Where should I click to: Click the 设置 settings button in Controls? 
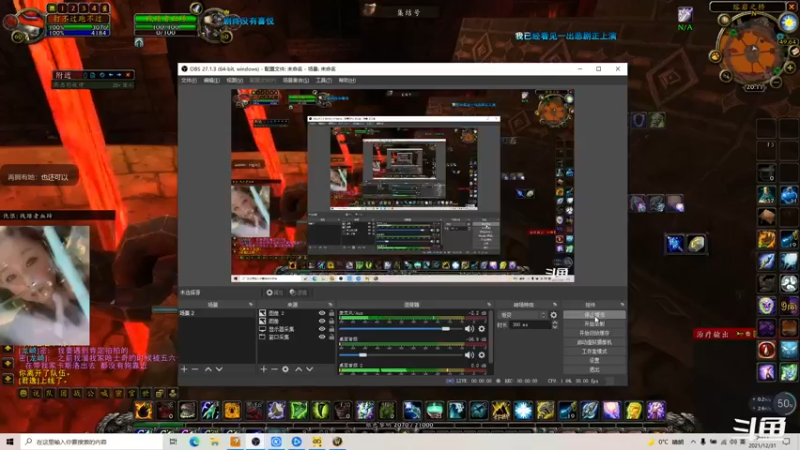point(594,360)
